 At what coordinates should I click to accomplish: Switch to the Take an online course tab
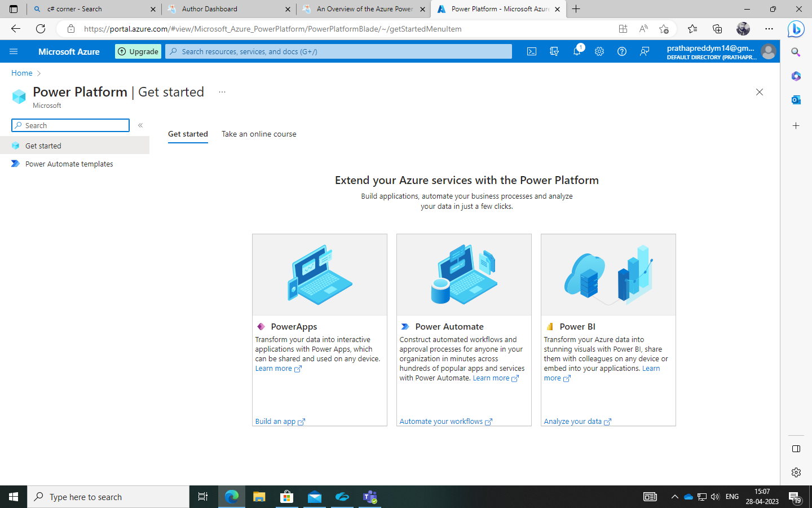(x=259, y=134)
